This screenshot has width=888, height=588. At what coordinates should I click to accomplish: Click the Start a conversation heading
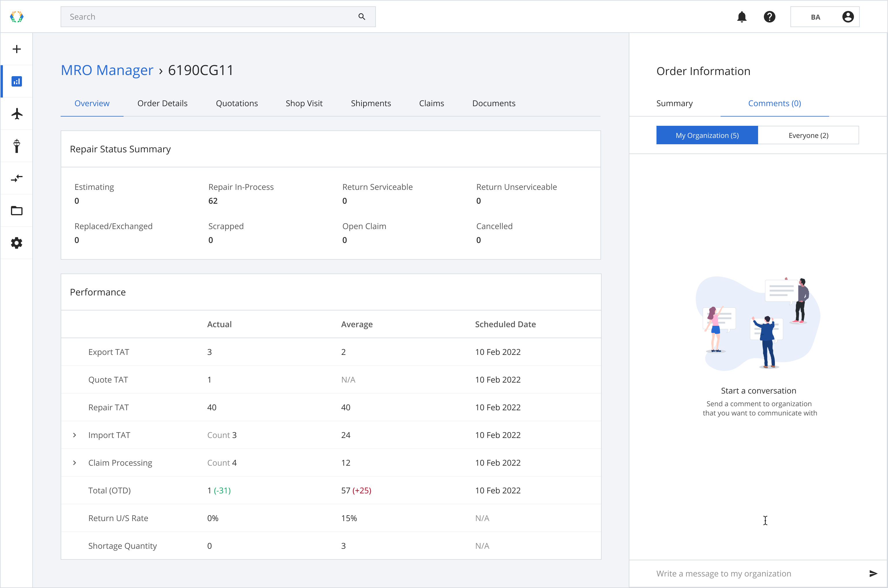pos(758,391)
